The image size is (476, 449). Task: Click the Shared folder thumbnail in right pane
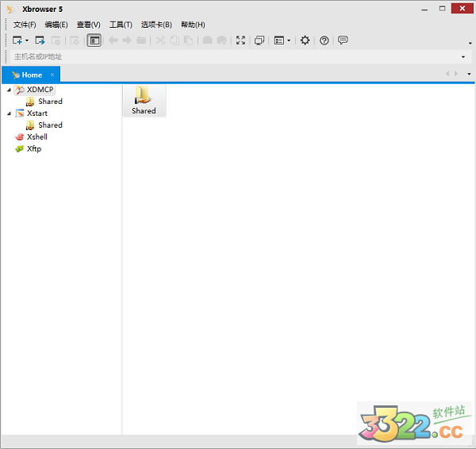click(x=144, y=100)
